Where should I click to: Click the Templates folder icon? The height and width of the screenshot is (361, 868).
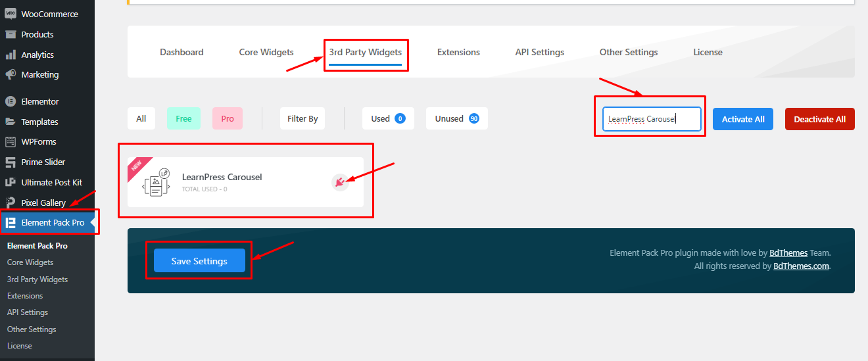click(x=11, y=122)
